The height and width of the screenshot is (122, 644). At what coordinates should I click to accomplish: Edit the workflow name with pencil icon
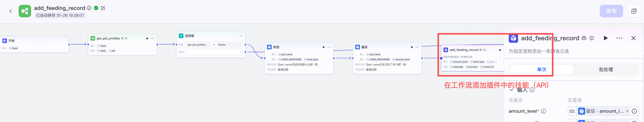[103, 8]
